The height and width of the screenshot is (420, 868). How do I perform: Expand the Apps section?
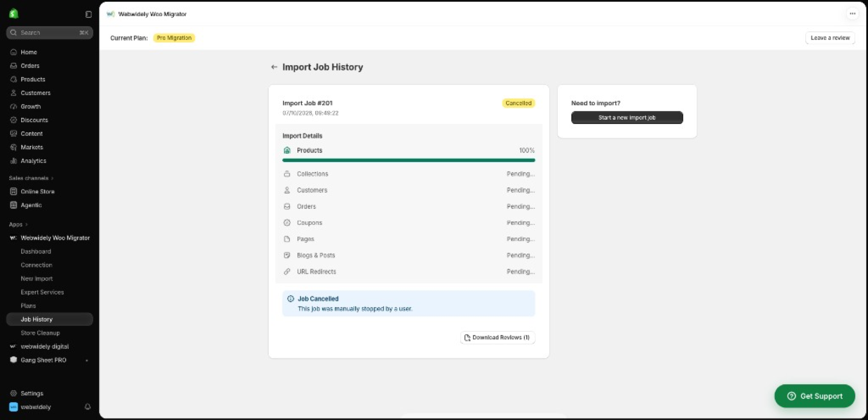(x=19, y=224)
